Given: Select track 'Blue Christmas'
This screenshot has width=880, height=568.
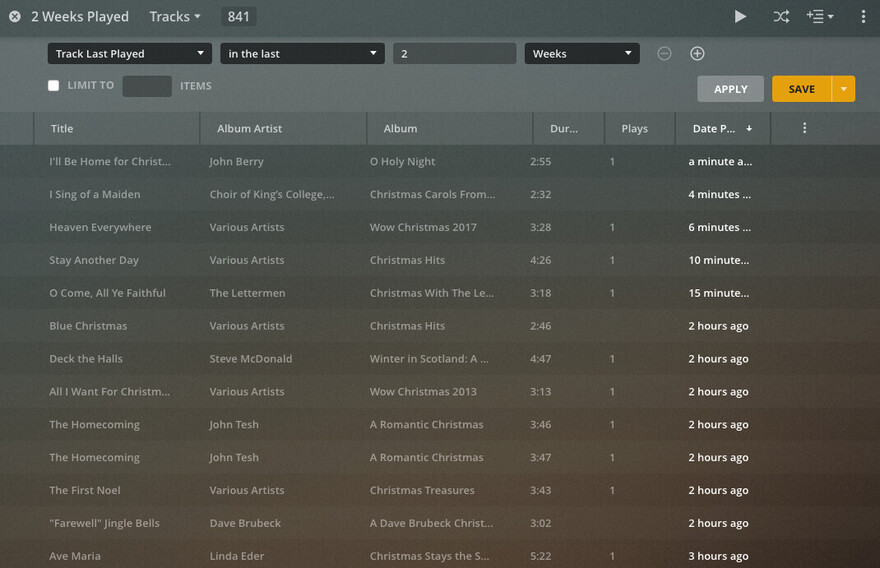Looking at the screenshot, I should (88, 326).
